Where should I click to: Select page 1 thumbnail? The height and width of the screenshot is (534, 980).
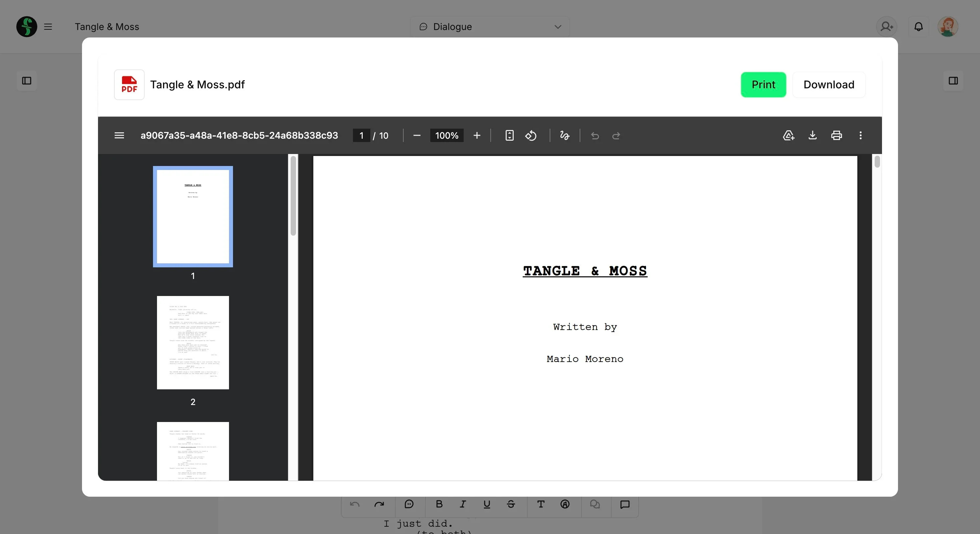193,216
